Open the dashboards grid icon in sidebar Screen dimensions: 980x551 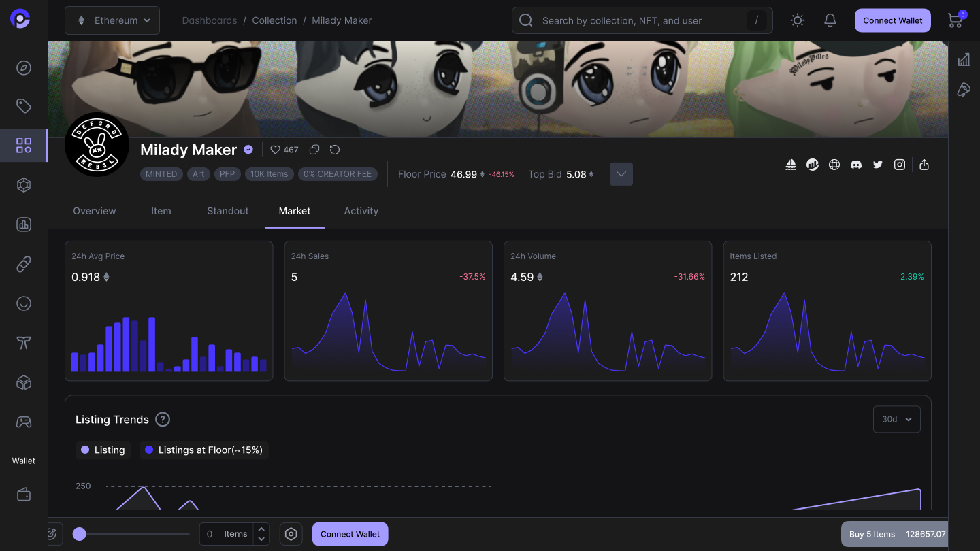point(24,146)
